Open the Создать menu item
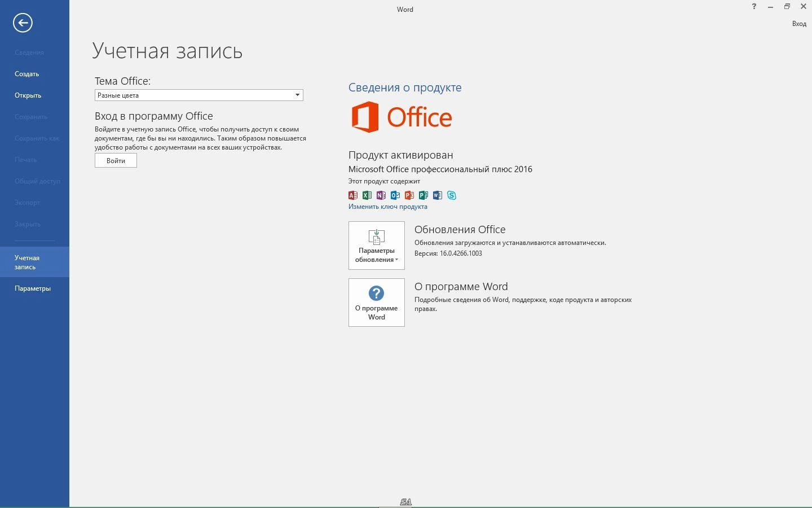This screenshot has height=508, width=812. pos(34,74)
